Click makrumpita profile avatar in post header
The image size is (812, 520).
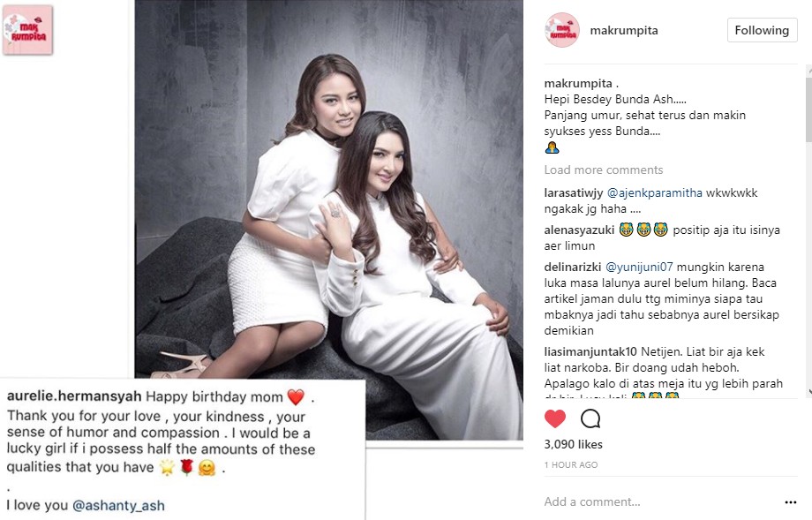pos(562,30)
